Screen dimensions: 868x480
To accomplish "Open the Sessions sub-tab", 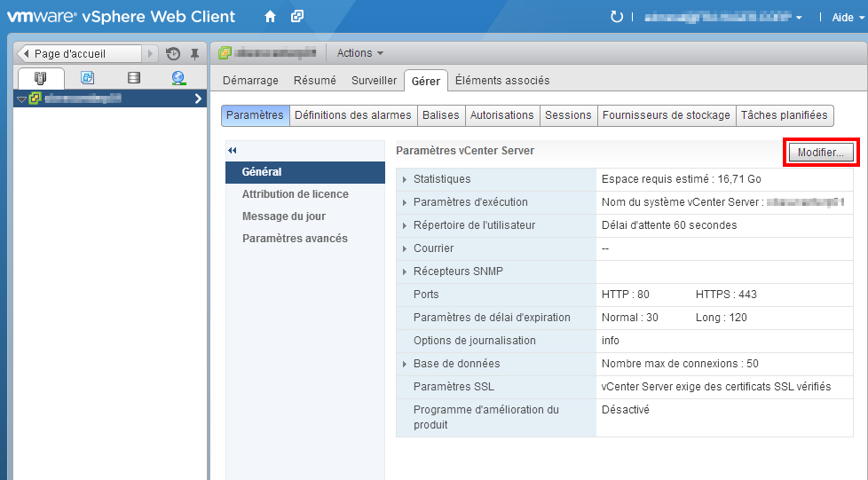I will (569, 115).
